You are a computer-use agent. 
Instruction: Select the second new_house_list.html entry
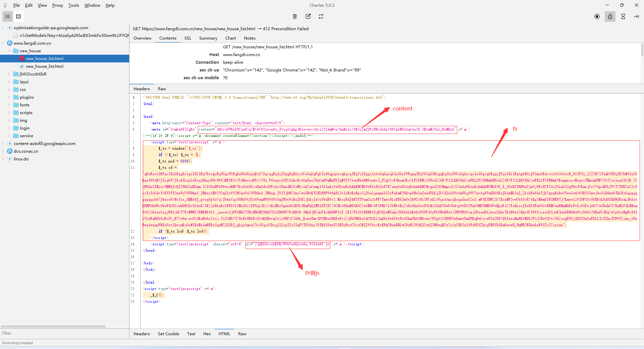coord(45,66)
